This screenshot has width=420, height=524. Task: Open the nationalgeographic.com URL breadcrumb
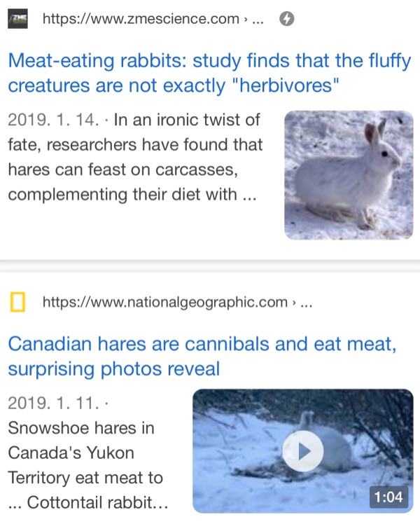165,303
